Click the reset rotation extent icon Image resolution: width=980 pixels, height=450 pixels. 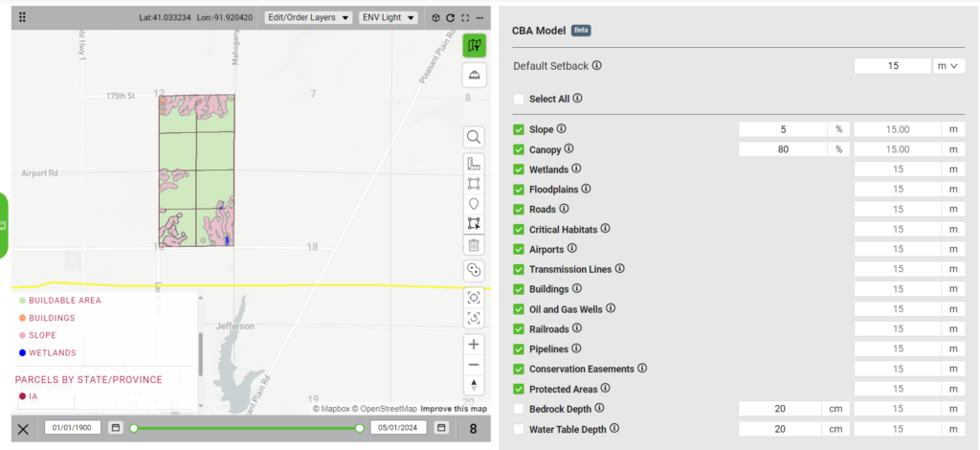(x=474, y=318)
